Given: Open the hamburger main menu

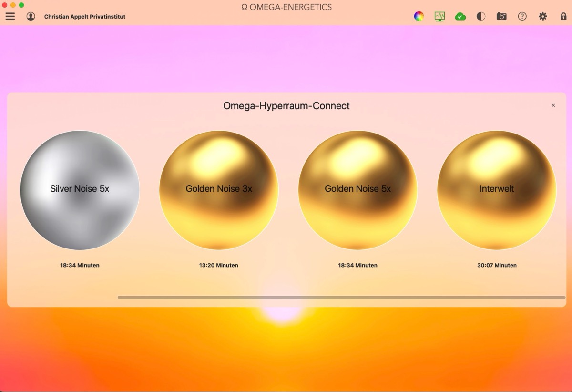Looking at the screenshot, I should (10, 16).
